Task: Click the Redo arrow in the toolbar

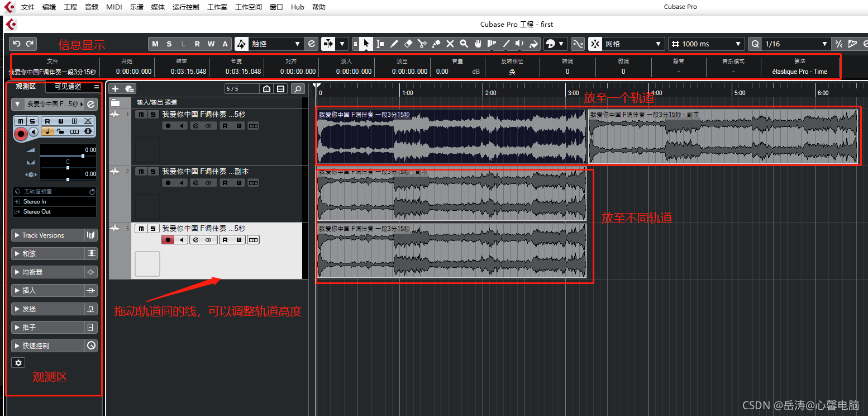Action: click(30, 44)
